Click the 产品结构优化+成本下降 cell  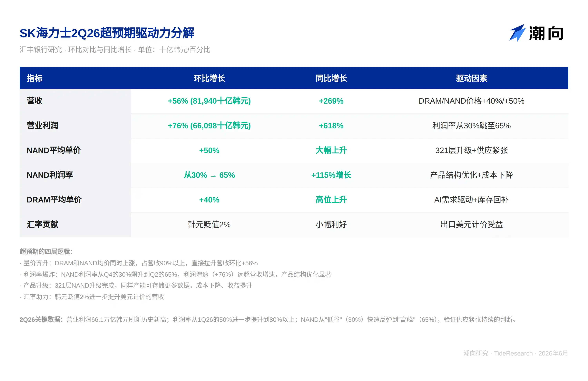pos(471,175)
